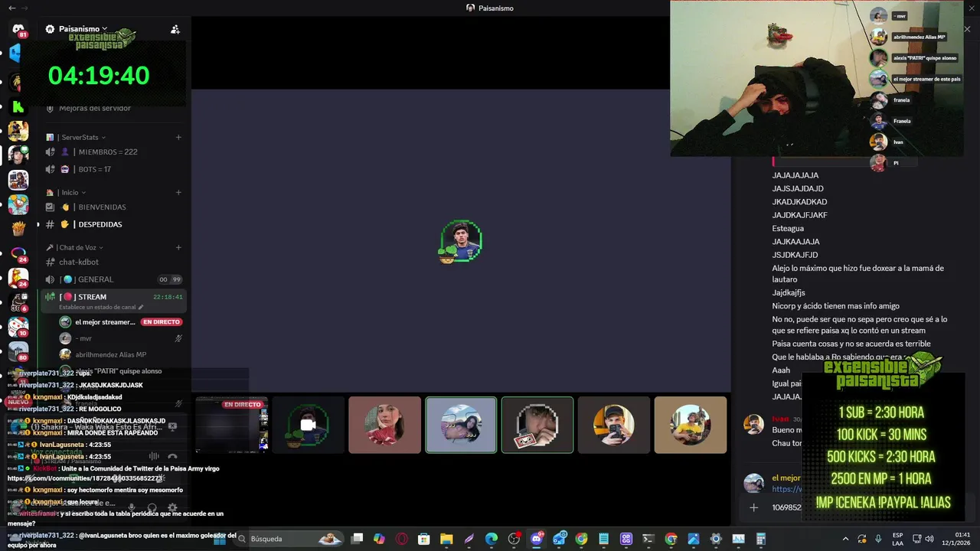Click the plus attach button in chat input
Viewport: 980px width, 551px height.
pyautogui.click(x=754, y=507)
